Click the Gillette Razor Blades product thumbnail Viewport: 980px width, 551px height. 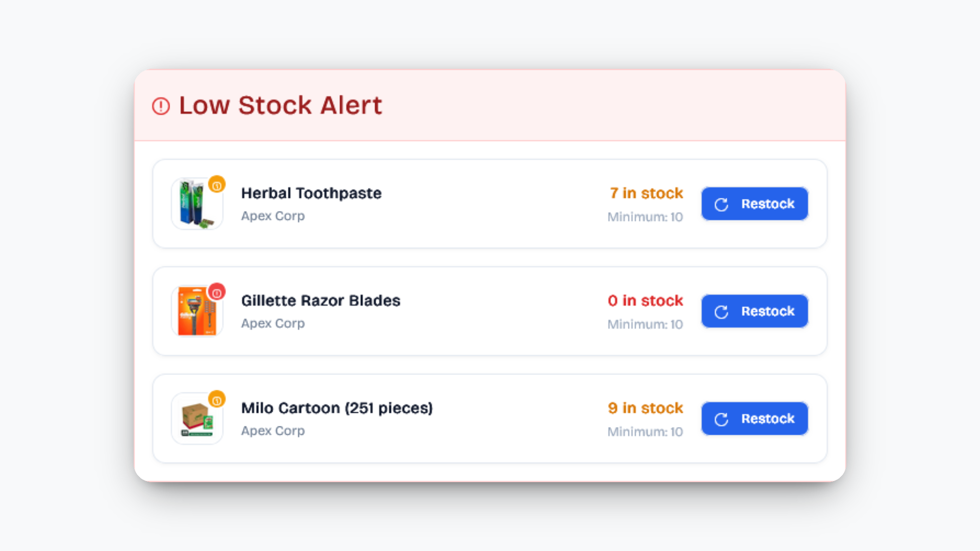(x=197, y=311)
